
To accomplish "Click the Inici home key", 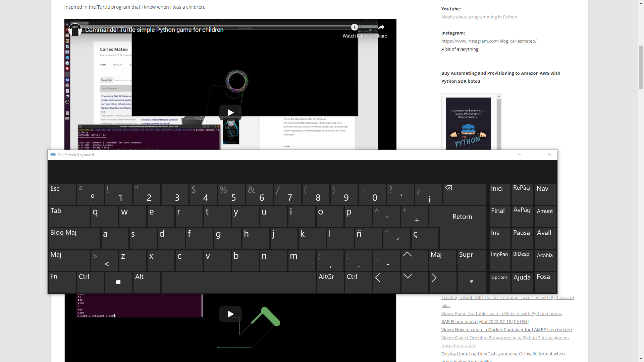I will 500,194.
